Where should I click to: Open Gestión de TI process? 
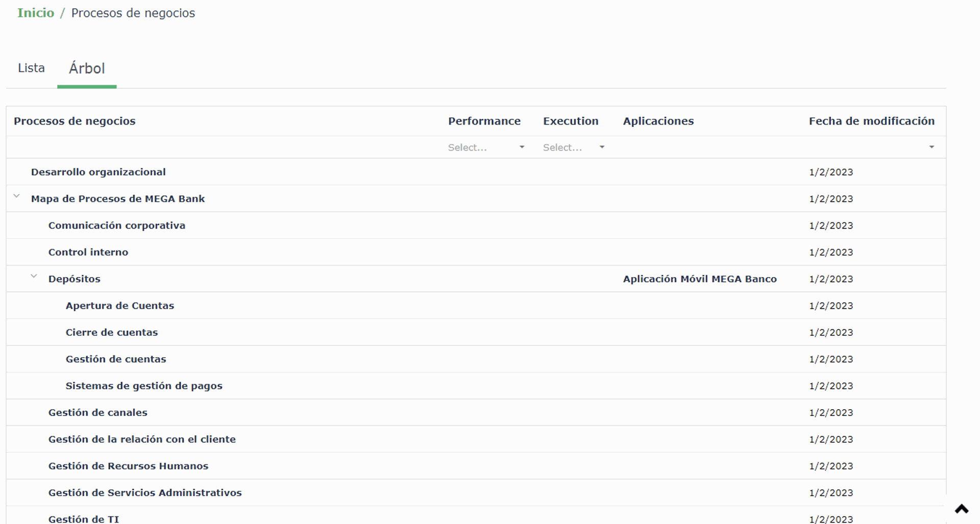click(x=83, y=519)
